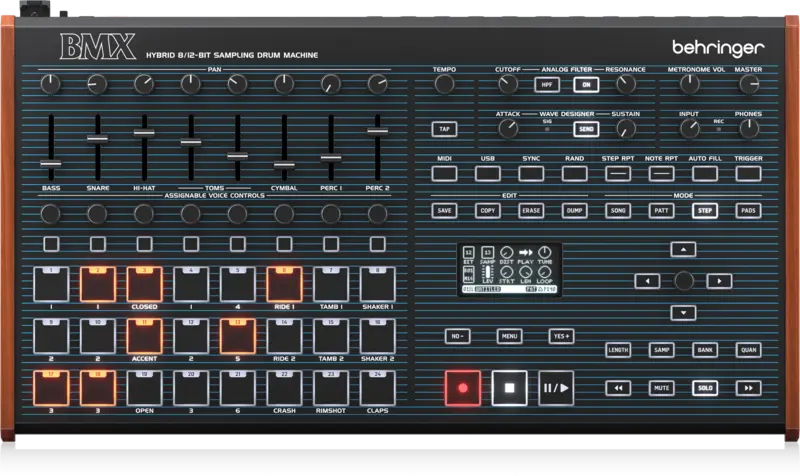The height and width of the screenshot is (476, 800).
Task: Select the BIT icon on the display
Action: coord(468,253)
